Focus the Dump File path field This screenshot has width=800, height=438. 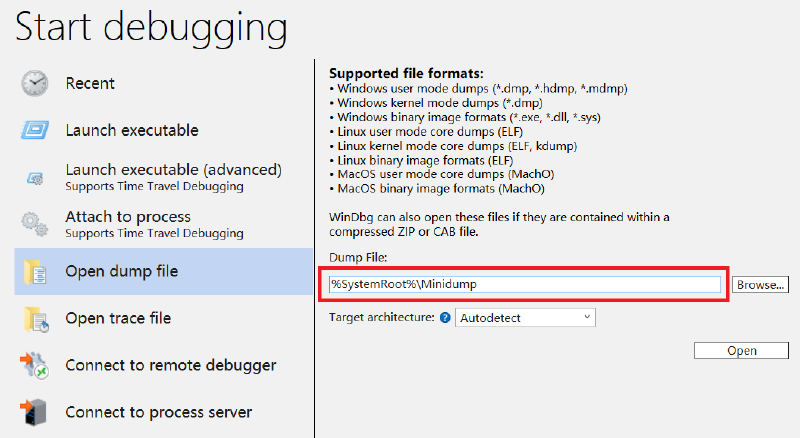pos(525,284)
